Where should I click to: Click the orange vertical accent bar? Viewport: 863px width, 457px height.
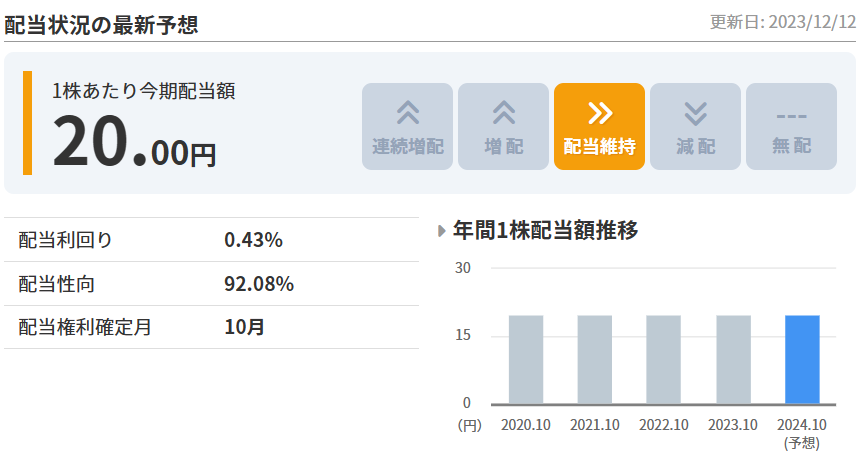[28, 123]
